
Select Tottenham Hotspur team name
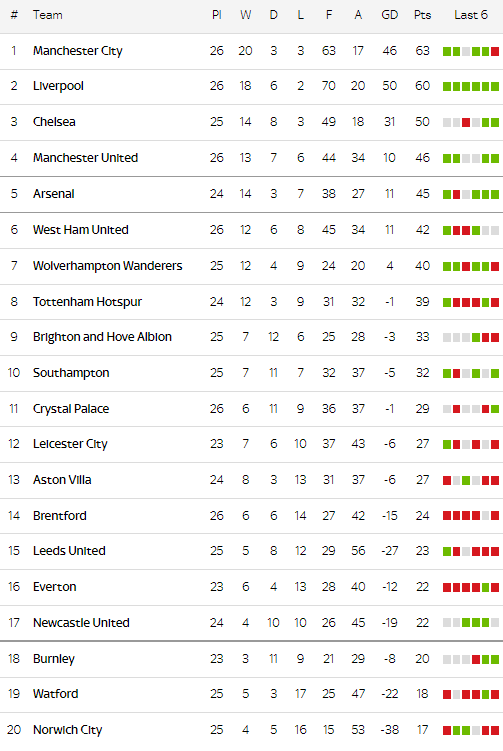coord(87,302)
